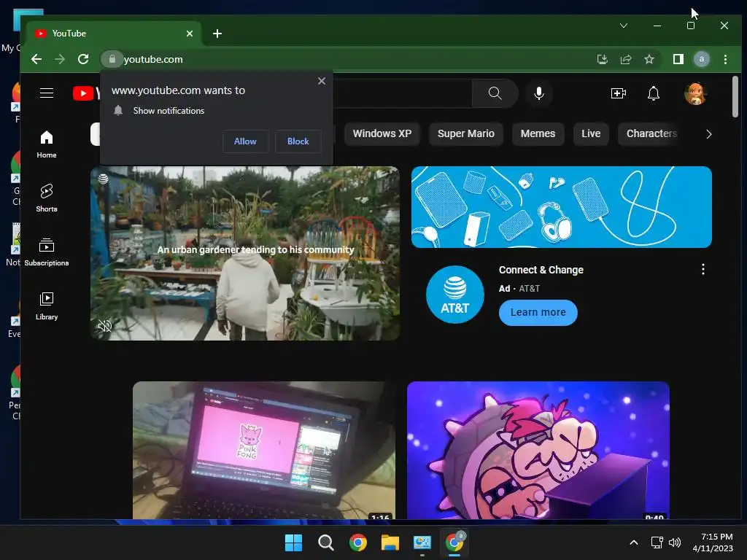Dismiss the notification permission popup
Image resolution: width=747 pixels, height=560 pixels.
(x=322, y=81)
